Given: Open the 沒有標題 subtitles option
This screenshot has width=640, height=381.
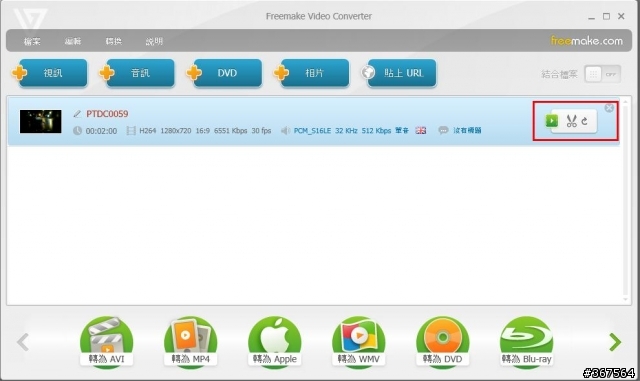Looking at the screenshot, I should (467, 130).
